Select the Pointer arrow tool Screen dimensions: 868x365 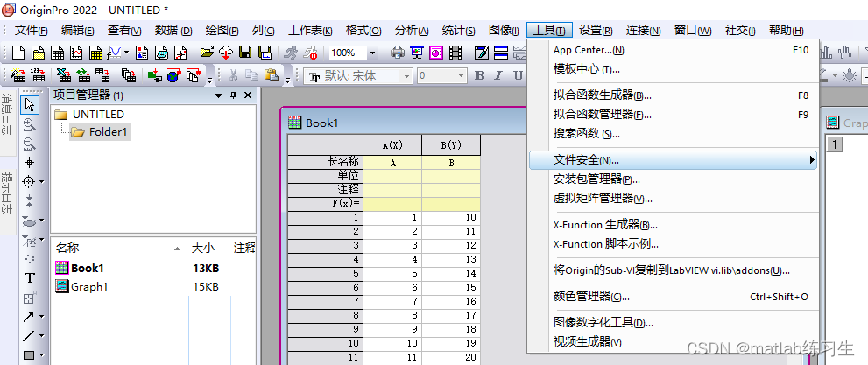(30, 104)
